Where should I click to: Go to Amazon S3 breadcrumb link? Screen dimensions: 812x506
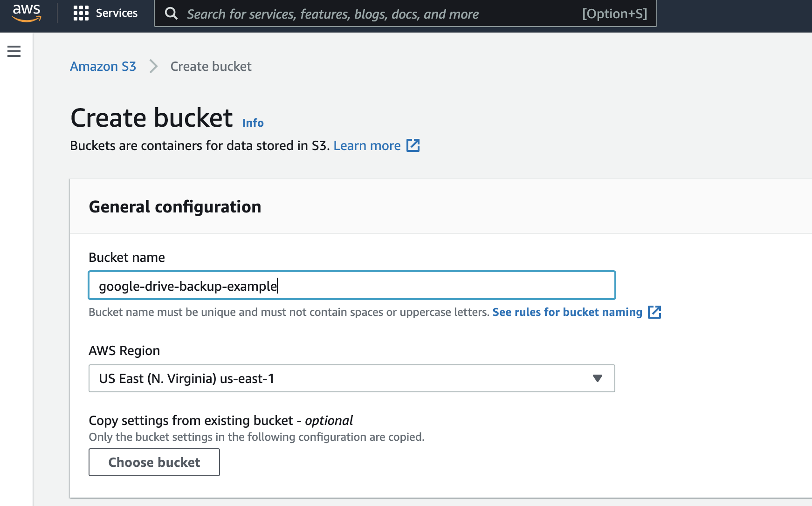click(103, 66)
